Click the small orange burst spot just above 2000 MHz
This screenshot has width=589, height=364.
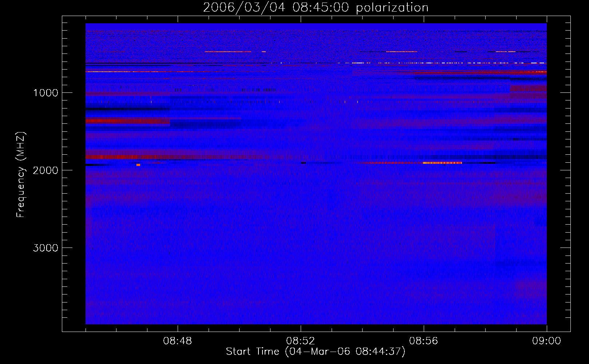tap(138, 165)
